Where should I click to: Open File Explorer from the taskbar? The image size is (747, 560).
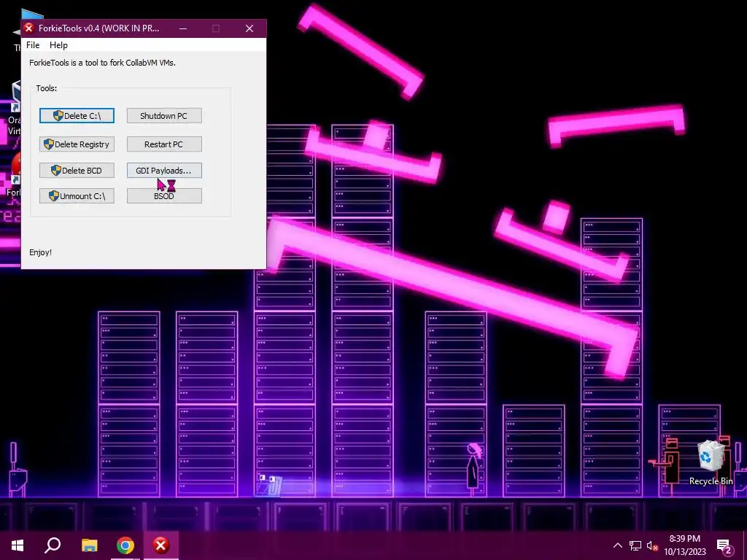(90, 545)
